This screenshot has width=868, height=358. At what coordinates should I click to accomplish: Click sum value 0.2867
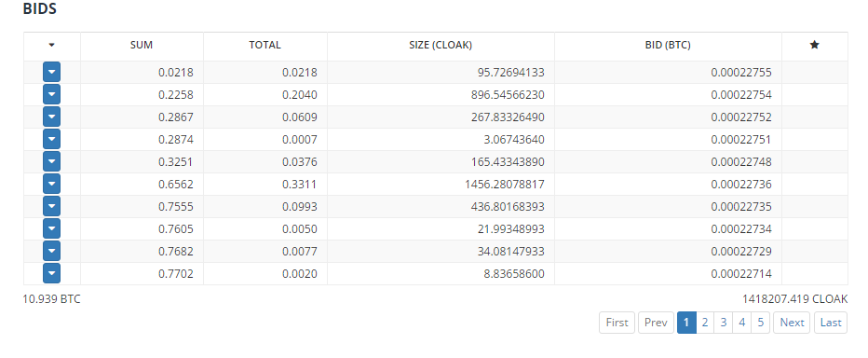[176, 117]
